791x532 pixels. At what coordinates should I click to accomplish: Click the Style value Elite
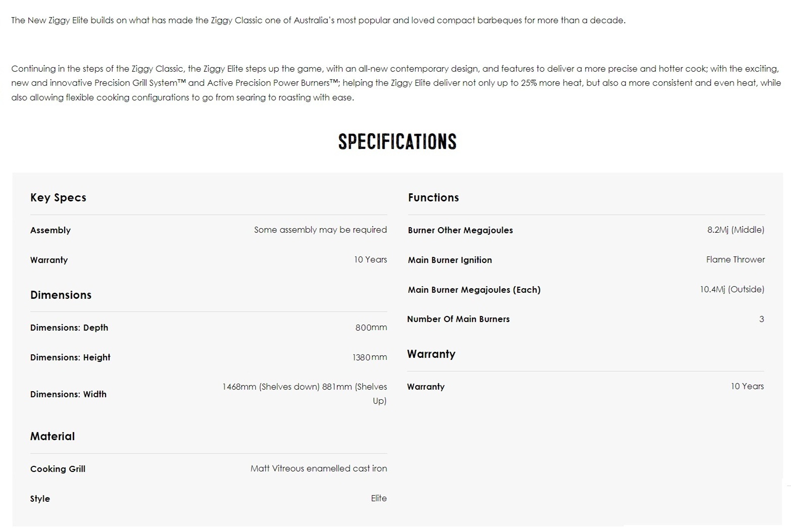[x=379, y=498]
